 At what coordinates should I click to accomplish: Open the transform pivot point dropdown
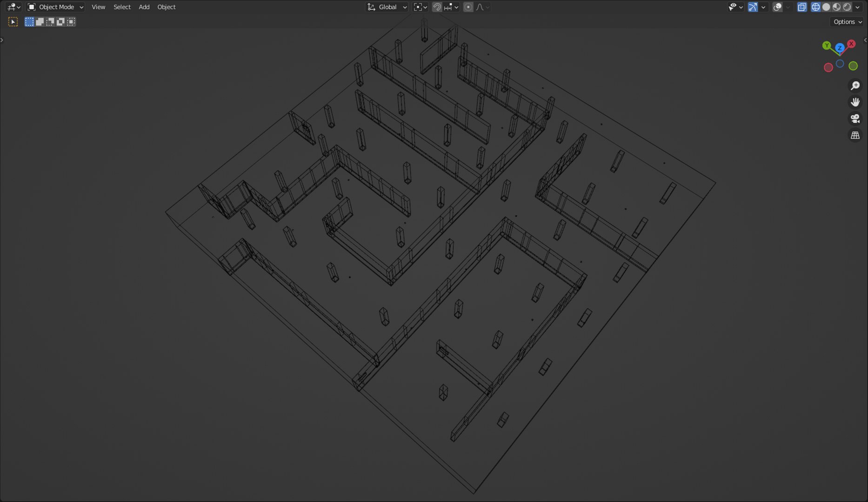tap(420, 7)
